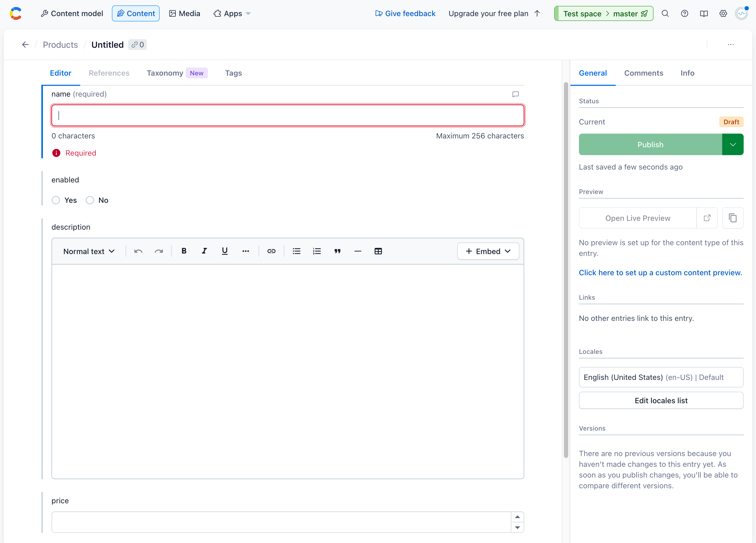Focus the price number field
The image size is (756, 543).
click(281, 522)
